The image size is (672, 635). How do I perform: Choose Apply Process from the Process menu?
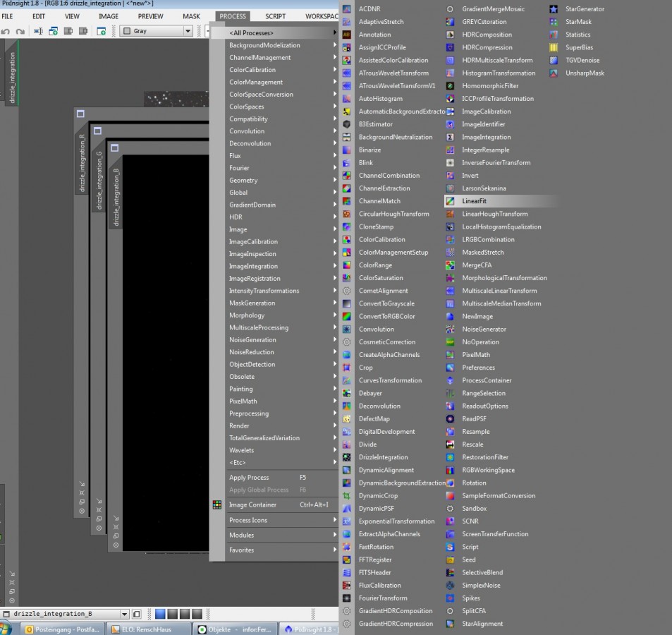280,478
